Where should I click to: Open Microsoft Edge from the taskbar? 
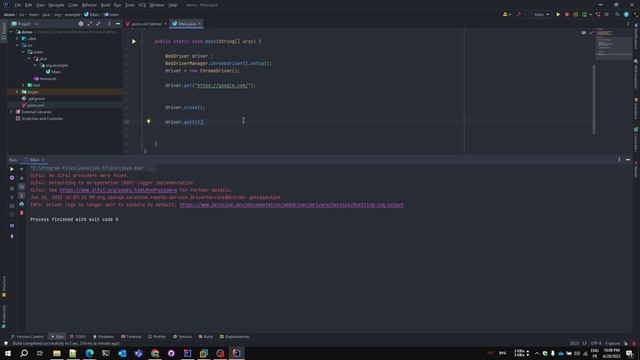89,353
